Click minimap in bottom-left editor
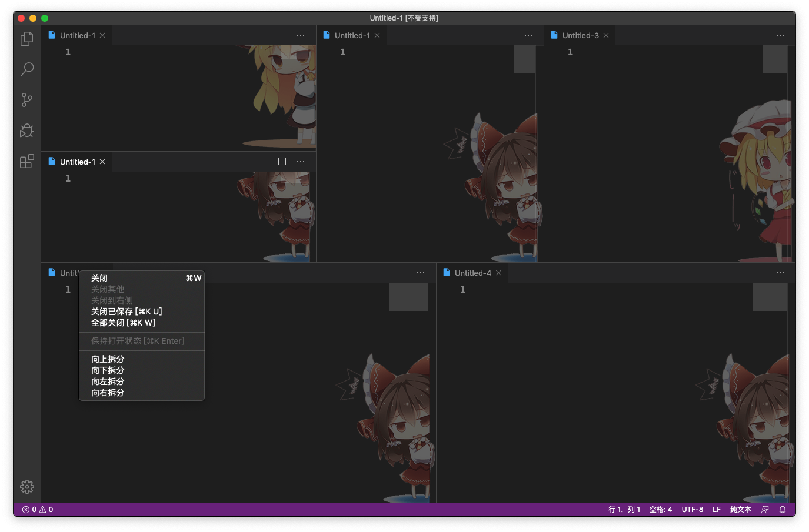This screenshot has height=532, width=809. coord(408,297)
